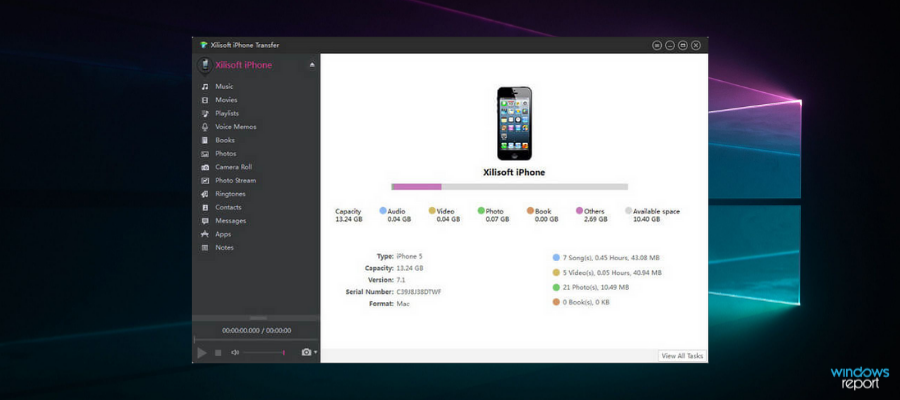Click the yellow Video legend dot

tap(432, 211)
